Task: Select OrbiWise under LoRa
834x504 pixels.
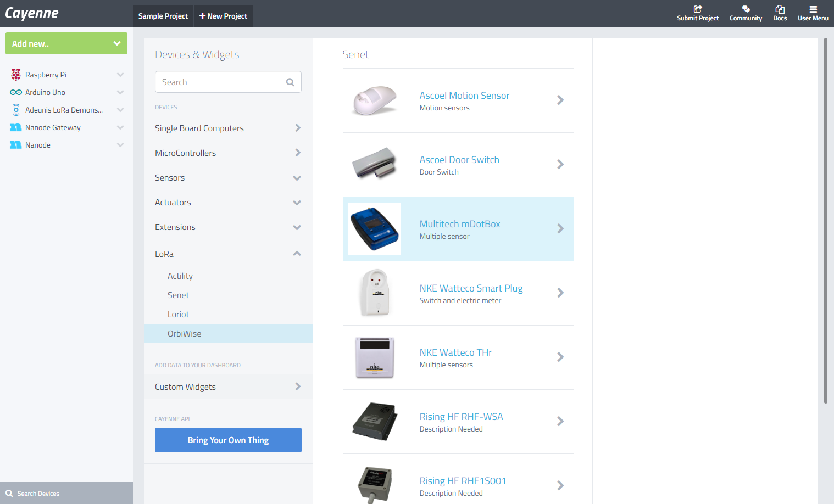Action: [x=228, y=334]
